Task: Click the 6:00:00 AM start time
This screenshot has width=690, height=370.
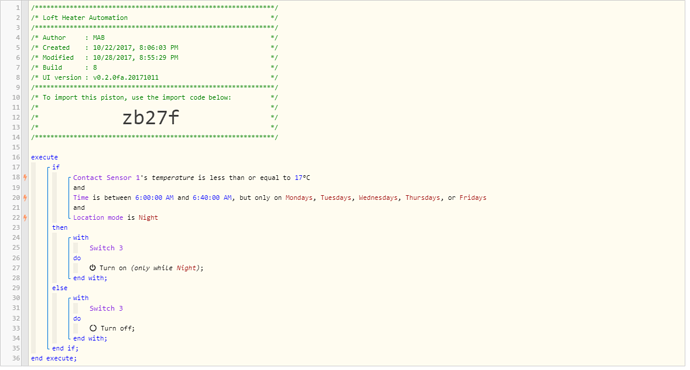Action: click(154, 198)
